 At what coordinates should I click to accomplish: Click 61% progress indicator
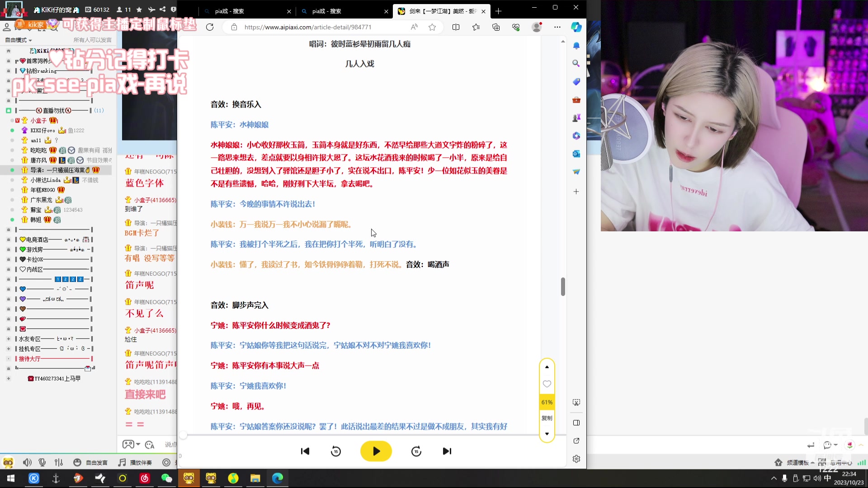[x=547, y=402]
